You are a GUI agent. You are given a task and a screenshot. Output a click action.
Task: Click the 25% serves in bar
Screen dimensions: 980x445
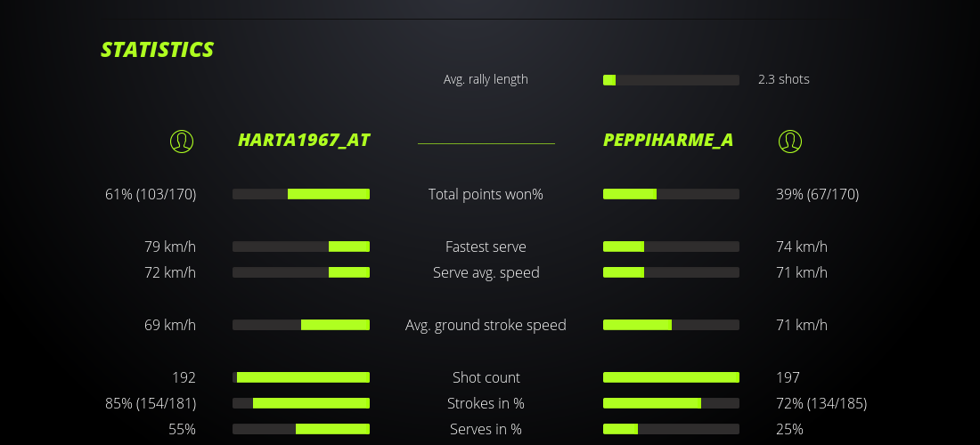tap(671, 429)
